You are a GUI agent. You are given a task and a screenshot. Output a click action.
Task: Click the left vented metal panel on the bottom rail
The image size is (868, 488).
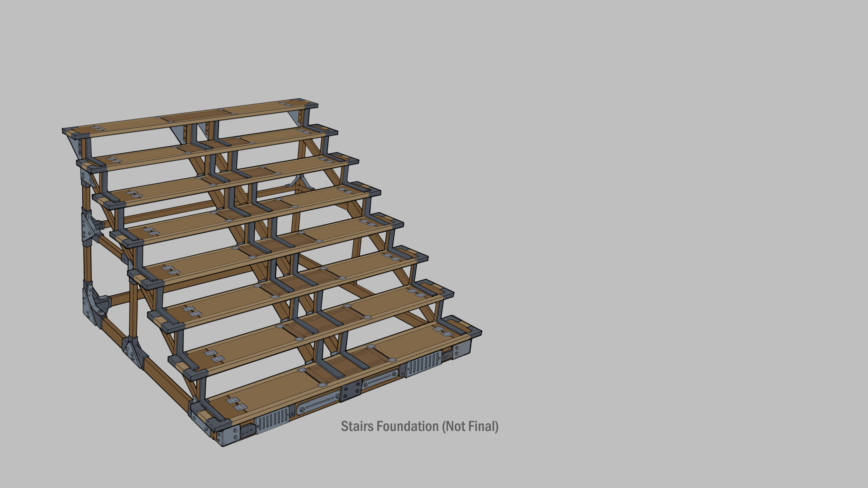pyautogui.click(x=272, y=420)
